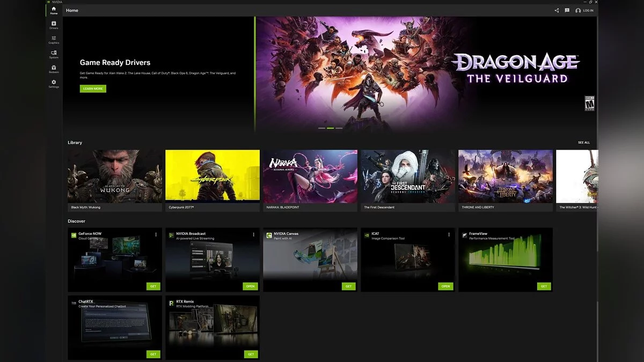Click the 'Cloud Gaming' subtitle text
Screen dimensions: 644x362
pyautogui.click(x=87, y=239)
